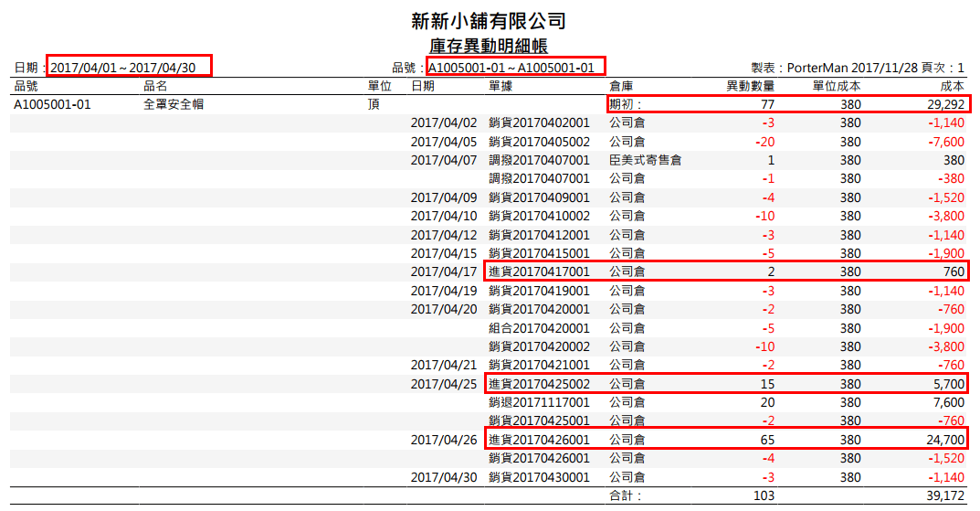This screenshot has width=980, height=511.
Task: Click the company title 新新小舖有限公司
Action: pyautogui.click(x=488, y=21)
